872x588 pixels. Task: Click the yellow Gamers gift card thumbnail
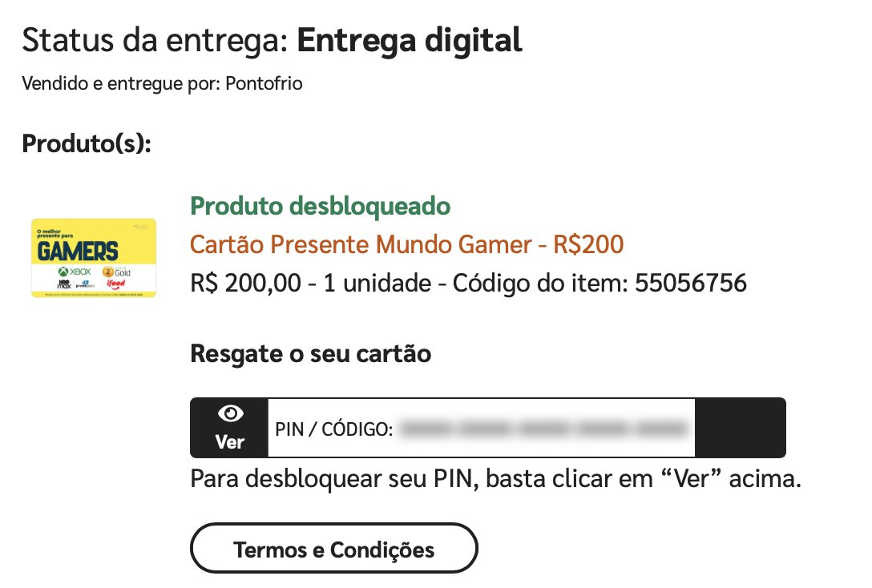[94, 258]
